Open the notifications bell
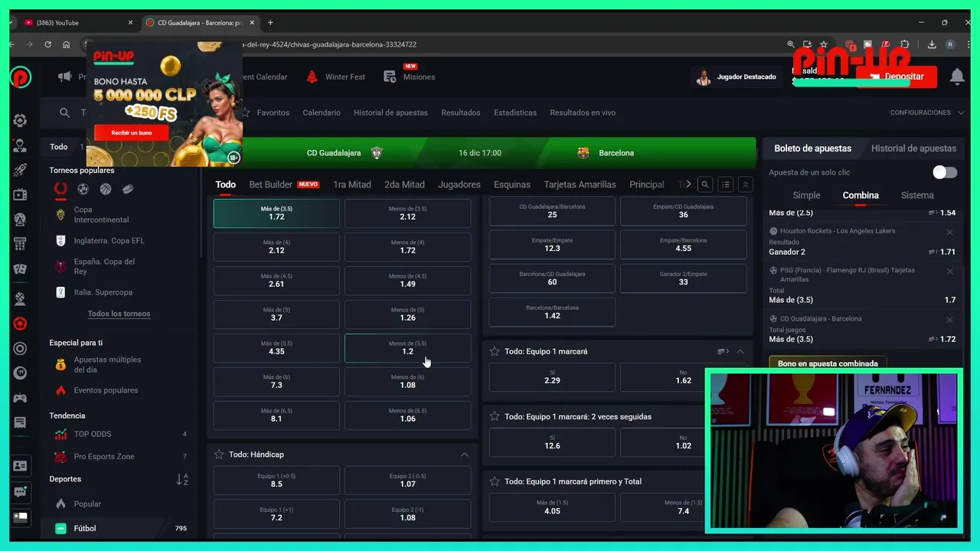The width and height of the screenshot is (980, 551). (957, 77)
